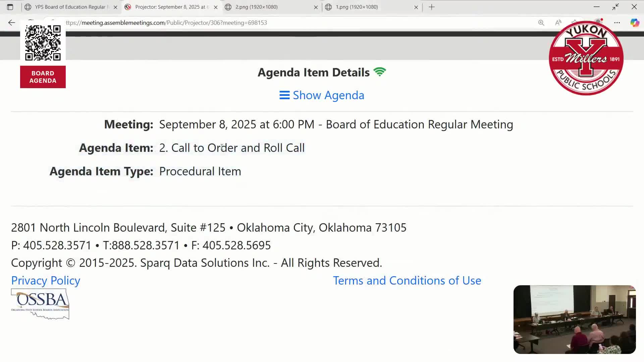644x362 pixels.
Task: Open a new browser tab
Action: pos(432,7)
